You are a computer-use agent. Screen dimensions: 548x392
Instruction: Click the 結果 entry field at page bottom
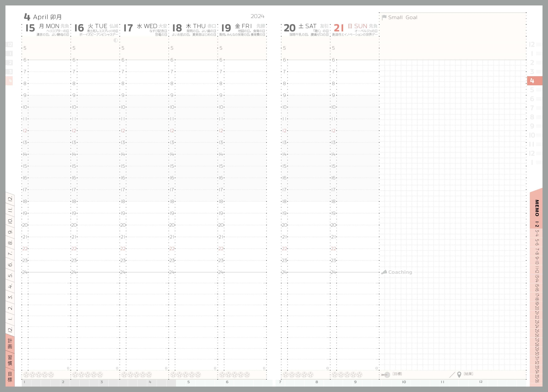[x=491, y=375]
